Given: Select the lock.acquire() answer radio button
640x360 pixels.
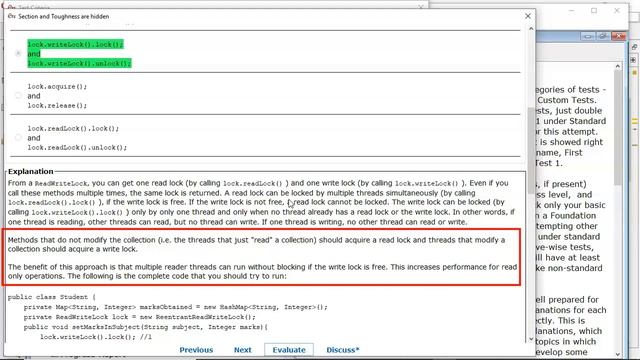Looking at the screenshot, I should pos(18,96).
